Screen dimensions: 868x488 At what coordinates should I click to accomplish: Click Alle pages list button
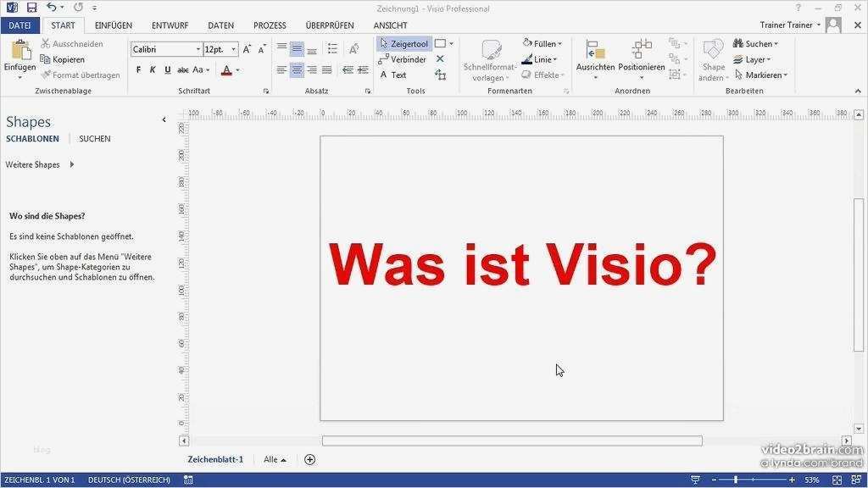click(x=275, y=459)
